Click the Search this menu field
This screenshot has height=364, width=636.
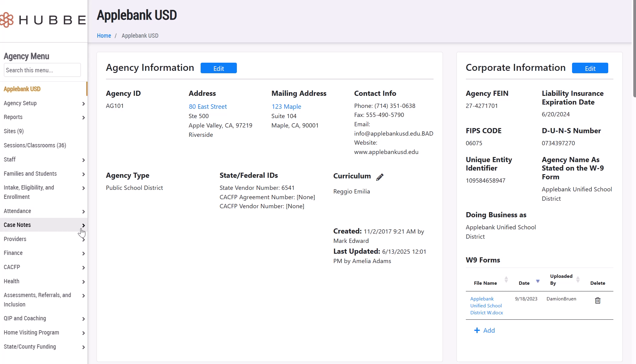pyautogui.click(x=42, y=70)
